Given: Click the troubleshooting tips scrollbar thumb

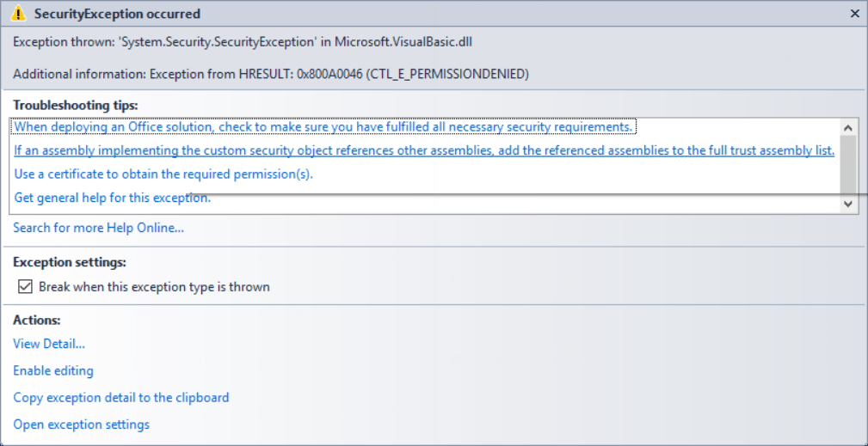Looking at the screenshot, I should [x=848, y=163].
